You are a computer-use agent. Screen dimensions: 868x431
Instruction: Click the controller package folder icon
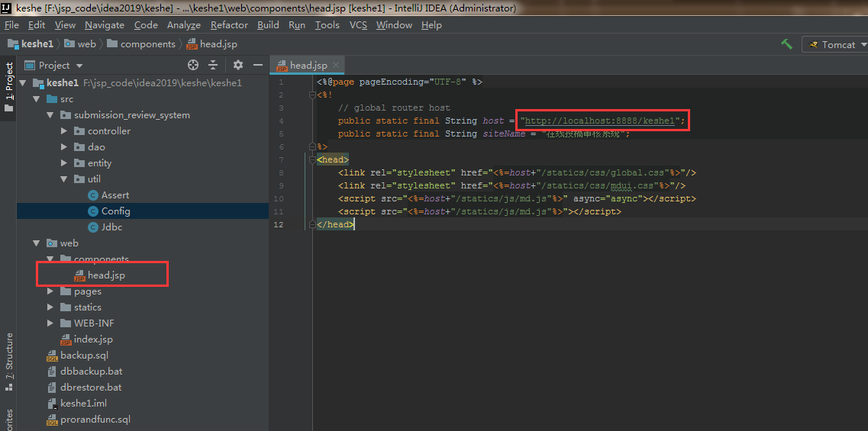tap(79, 131)
